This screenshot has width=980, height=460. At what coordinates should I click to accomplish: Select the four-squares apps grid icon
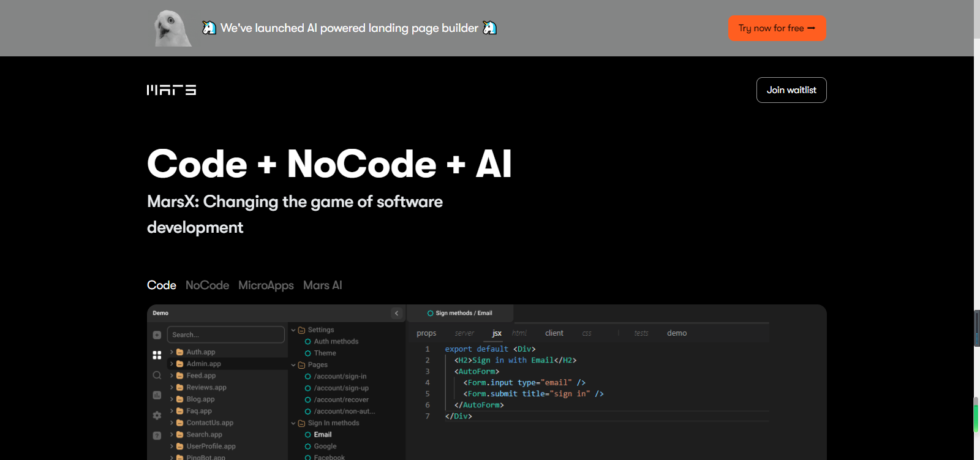click(x=157, y=355)
